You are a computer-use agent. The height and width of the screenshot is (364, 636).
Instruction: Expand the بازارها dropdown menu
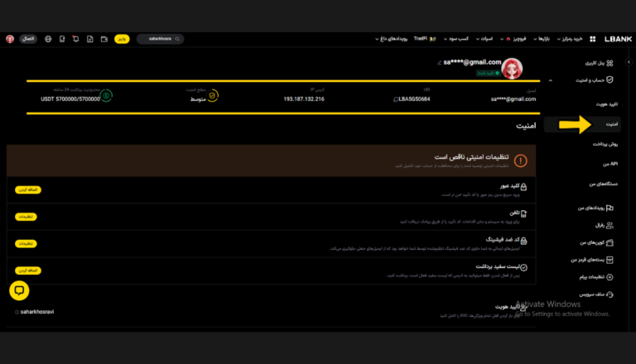[x=542, y=39]
